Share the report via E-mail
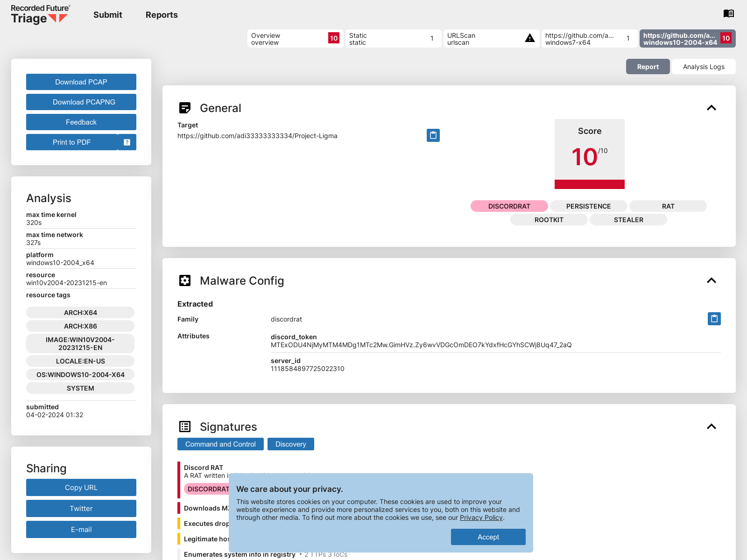The image size is (747, 560). pos(81,530)
